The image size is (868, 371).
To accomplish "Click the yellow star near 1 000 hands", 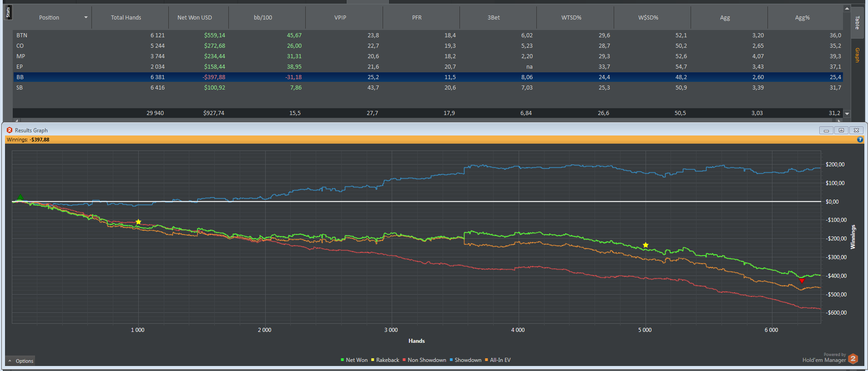I will 138,222.
